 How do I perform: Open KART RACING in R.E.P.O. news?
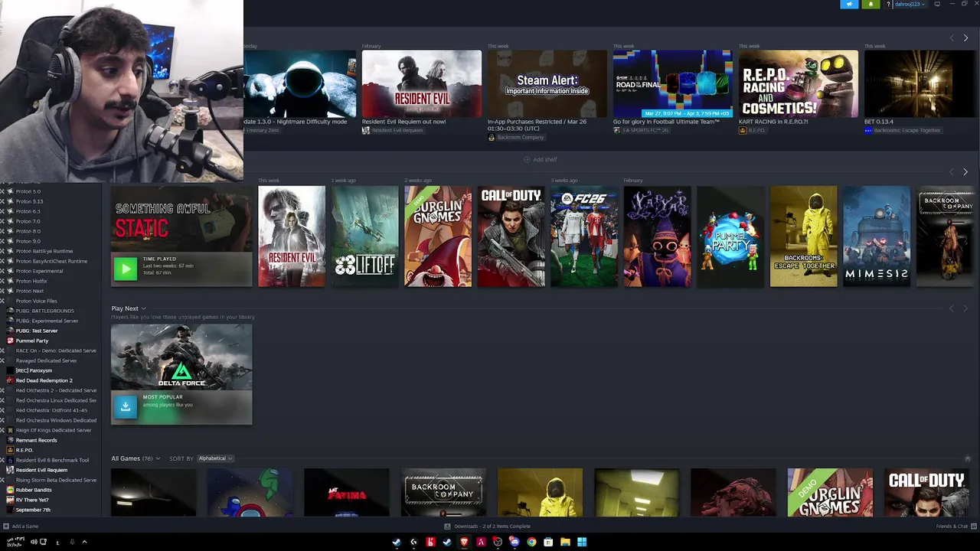(799, 84)
